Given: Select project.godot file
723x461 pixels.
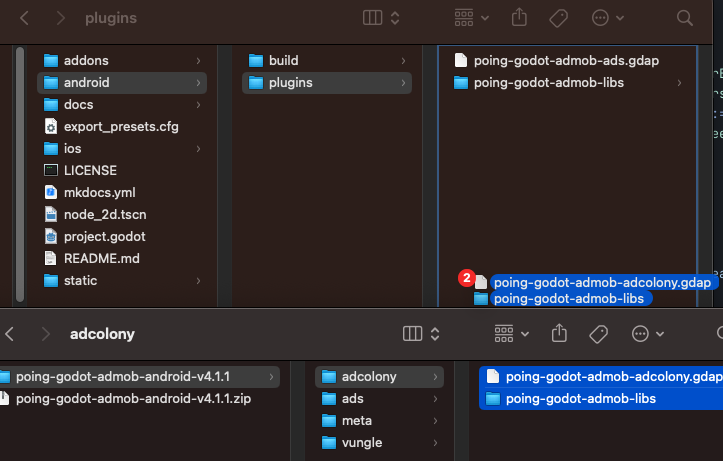Looking at the screenshot, I should pos(122,236).
